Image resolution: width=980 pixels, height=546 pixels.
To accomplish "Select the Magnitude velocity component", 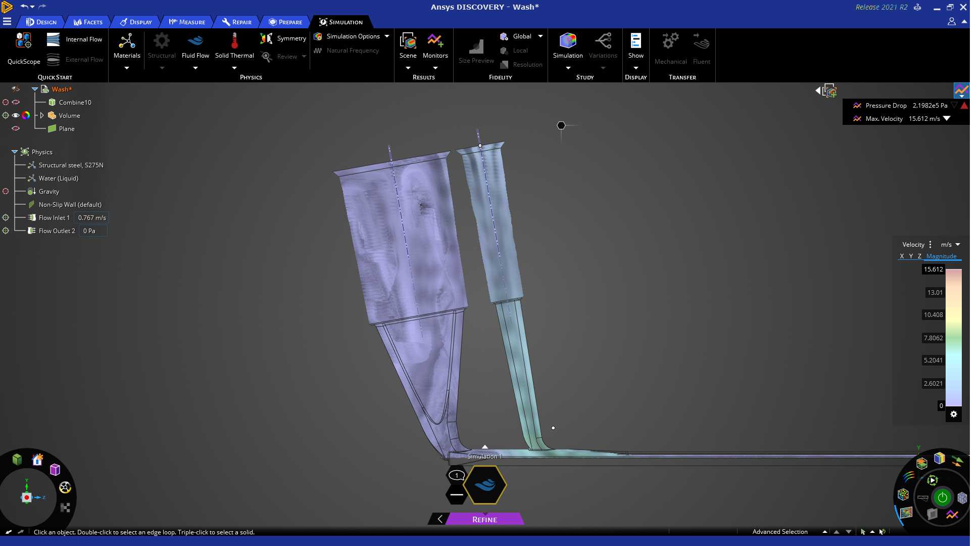I will [x=942, y=256].
